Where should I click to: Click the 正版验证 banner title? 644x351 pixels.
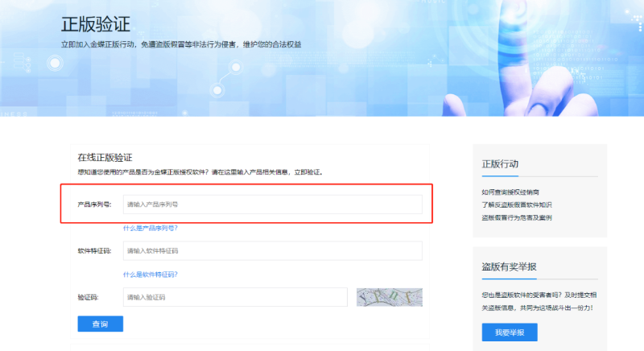[96, 23]
